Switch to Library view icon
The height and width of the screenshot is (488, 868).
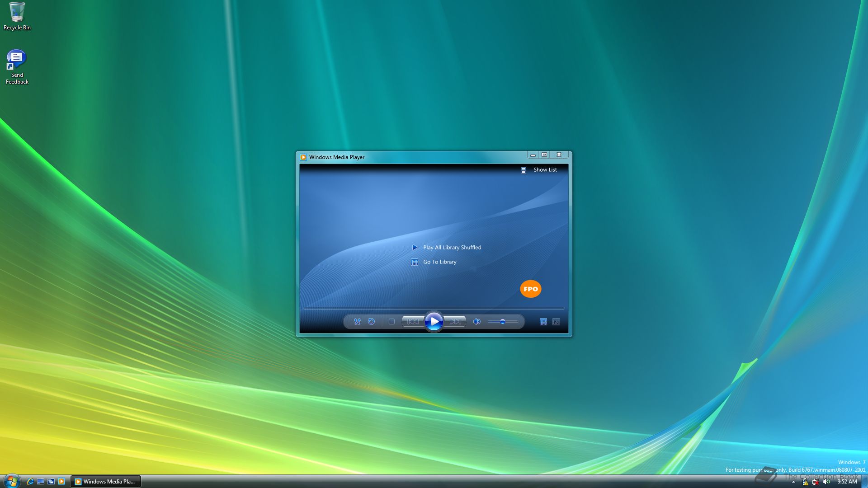click(543, 322)
